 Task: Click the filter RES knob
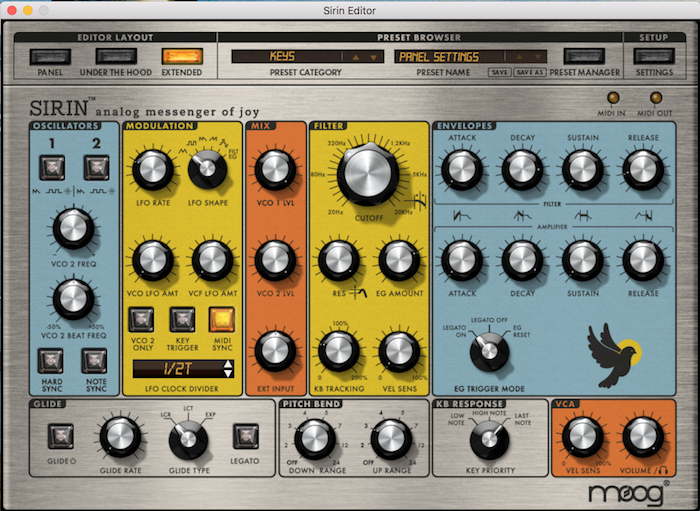[x=339, y=261]
